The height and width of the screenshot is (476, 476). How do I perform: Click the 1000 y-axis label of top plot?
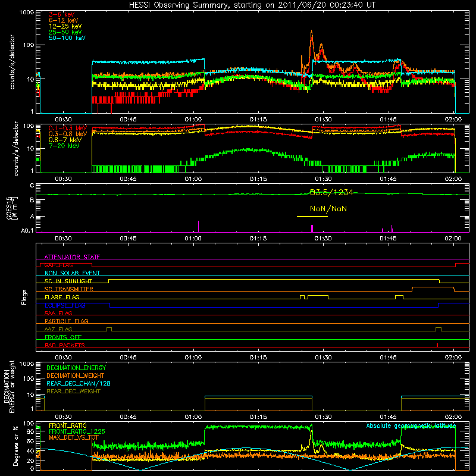pyautogui.click(x=27, y=12)
